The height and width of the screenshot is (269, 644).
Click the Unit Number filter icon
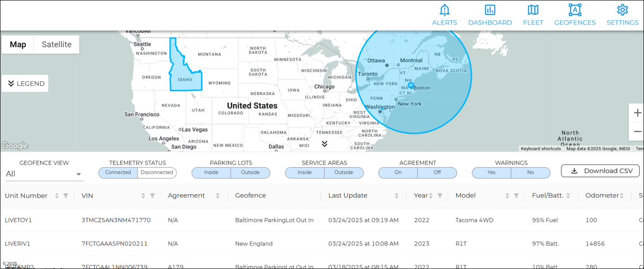pos(66,196)
